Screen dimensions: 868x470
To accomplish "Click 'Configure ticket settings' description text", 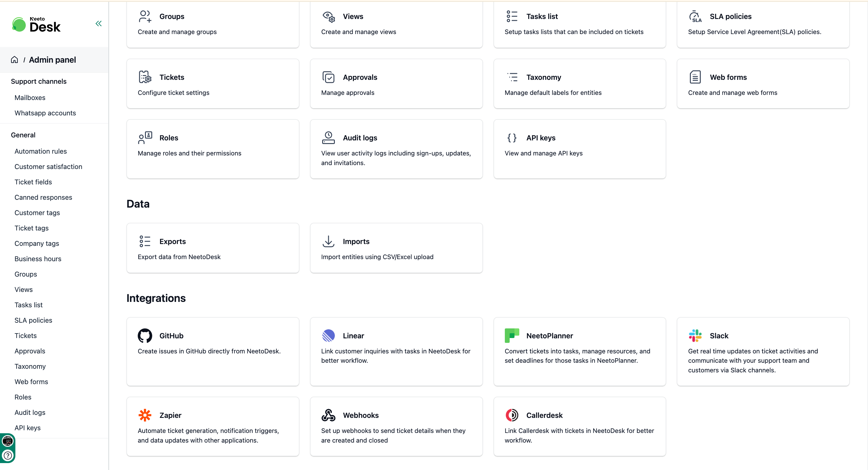I will (x=173, y=93).
